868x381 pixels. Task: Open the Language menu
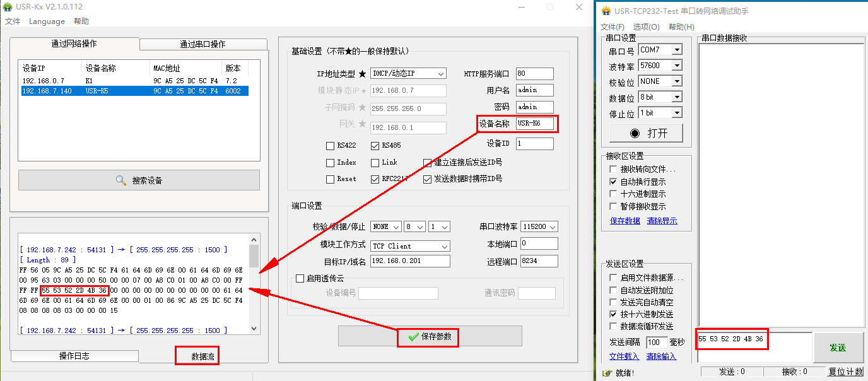coord(47,21)
